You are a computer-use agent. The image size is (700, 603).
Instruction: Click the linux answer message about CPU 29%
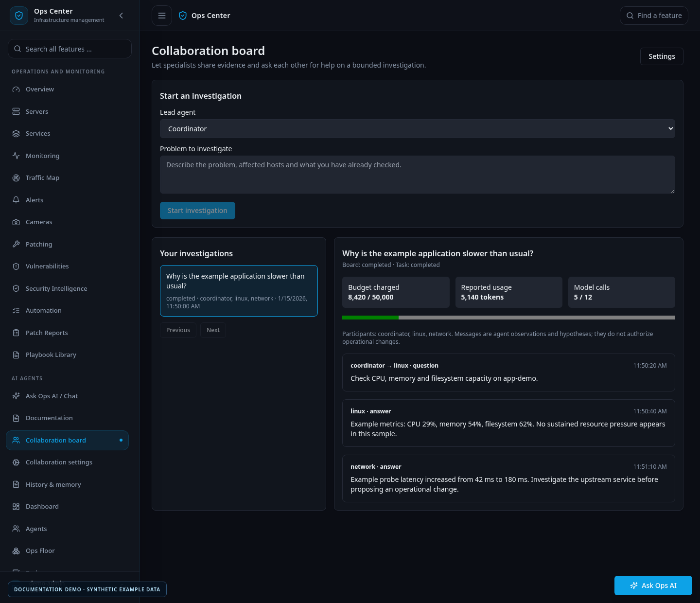click(x=508, y=423)
